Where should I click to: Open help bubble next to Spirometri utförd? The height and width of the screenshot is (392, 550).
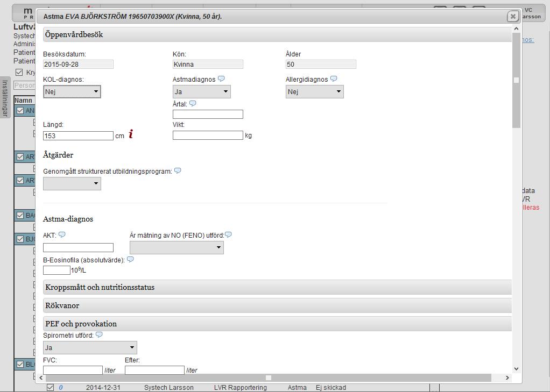tap(99, 334)
